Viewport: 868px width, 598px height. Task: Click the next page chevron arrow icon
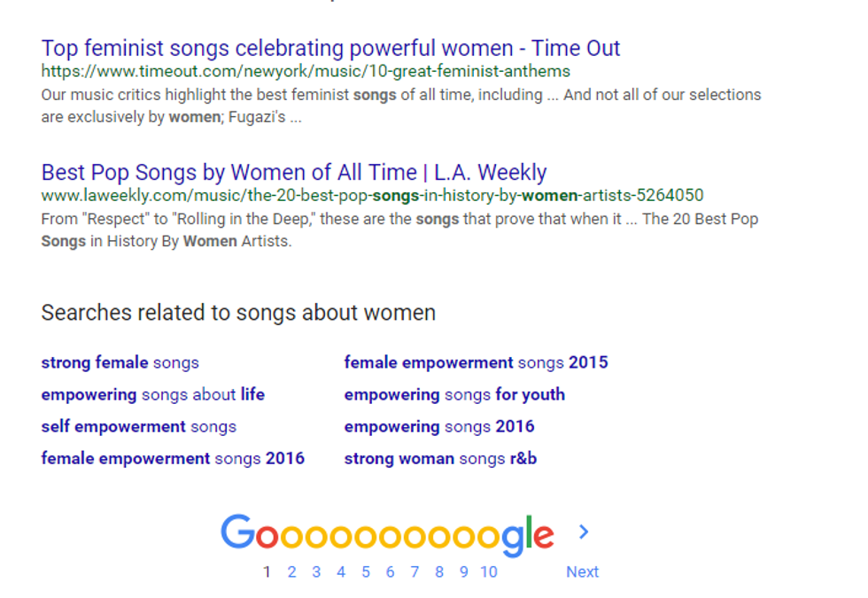click(583, 532)
